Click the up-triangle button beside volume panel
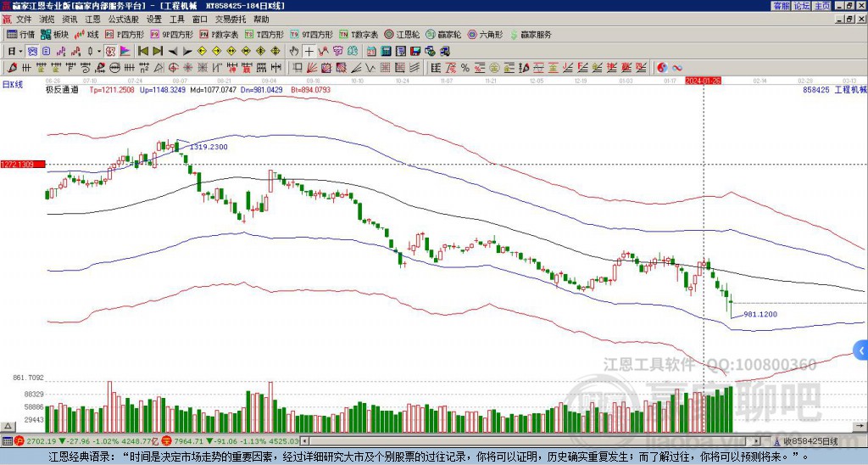 (x=8, y=426)
